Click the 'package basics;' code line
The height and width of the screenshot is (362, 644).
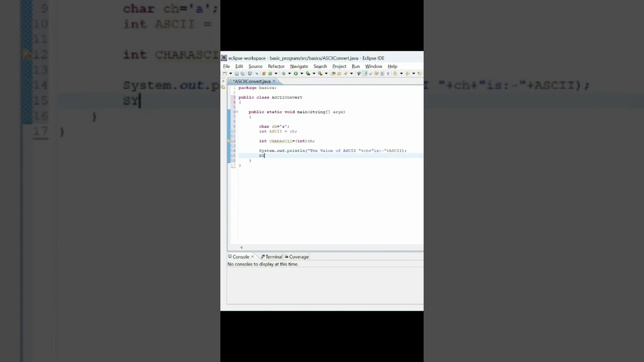(x=258, y=88)
